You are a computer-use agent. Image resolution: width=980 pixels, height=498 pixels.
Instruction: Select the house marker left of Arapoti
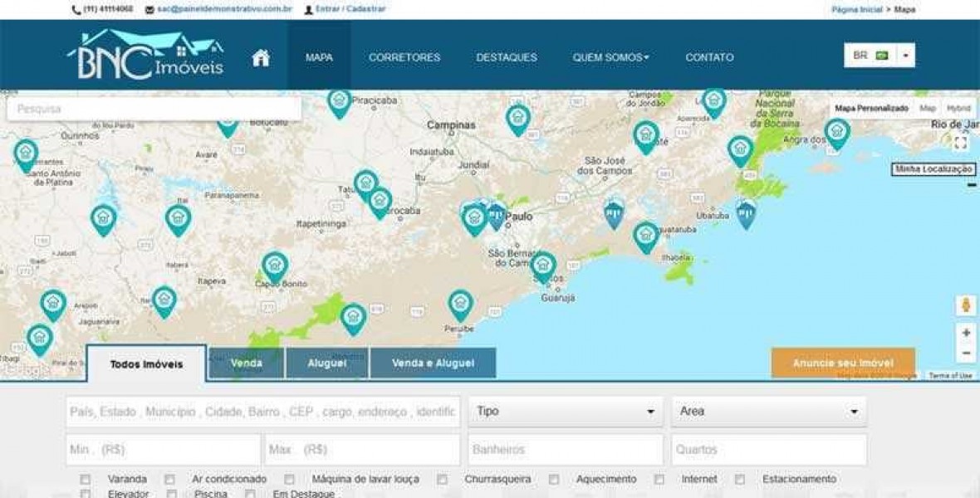point(53,305)
